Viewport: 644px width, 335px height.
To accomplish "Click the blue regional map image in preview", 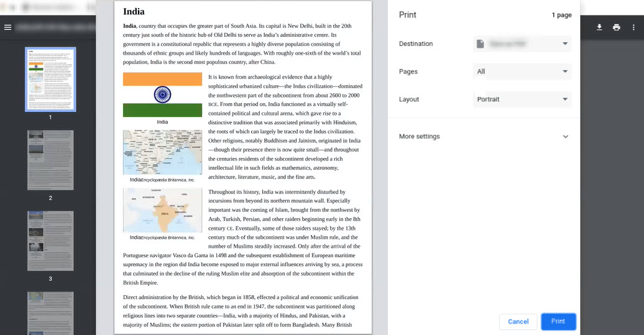I will pos(162,152).
